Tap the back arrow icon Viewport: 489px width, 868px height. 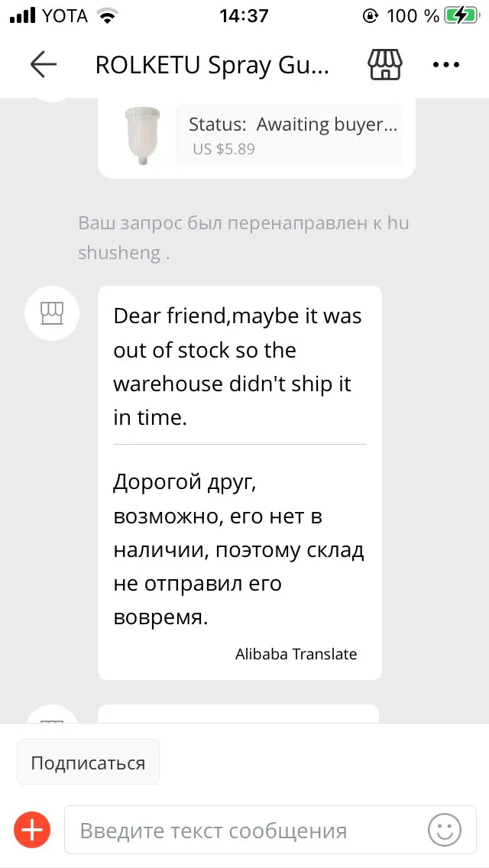pyautogui.click(x=44, y=65)
